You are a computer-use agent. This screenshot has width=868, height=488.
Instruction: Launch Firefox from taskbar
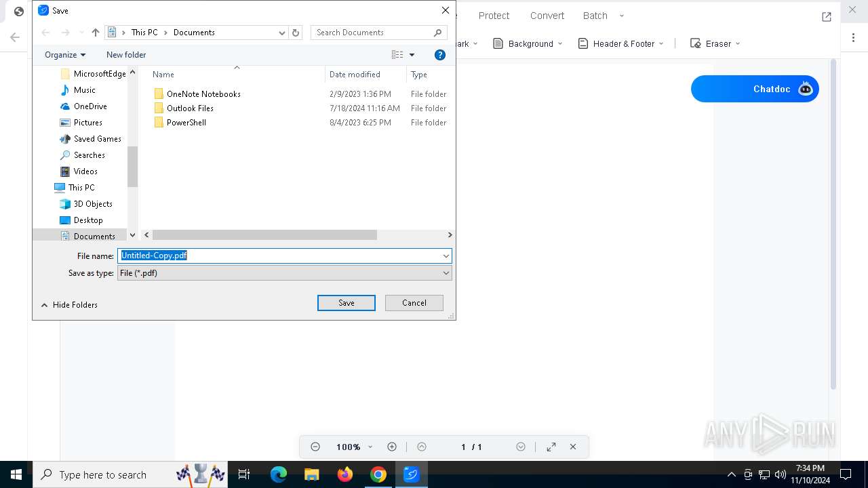pyautogui.click(x=345, y=474)
